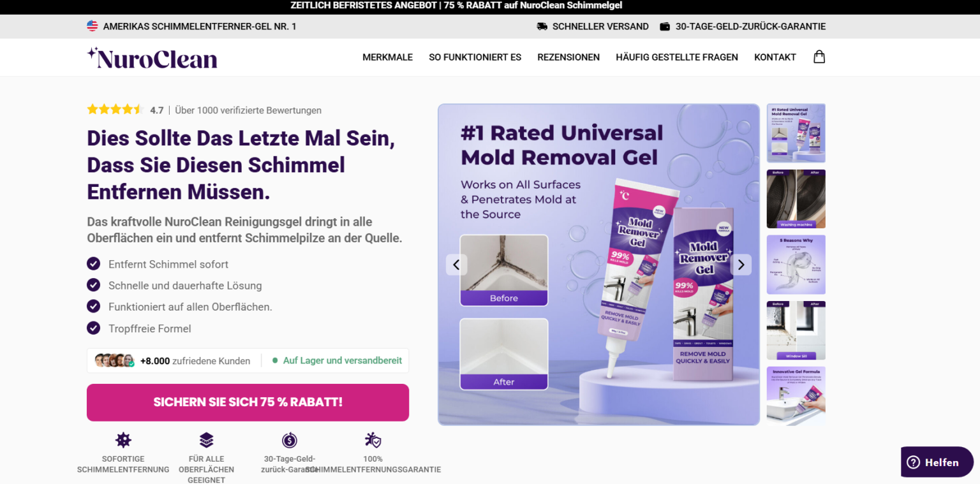Open the Helfen help widget
The image size is (980, 484).
(x=937, y=462)
